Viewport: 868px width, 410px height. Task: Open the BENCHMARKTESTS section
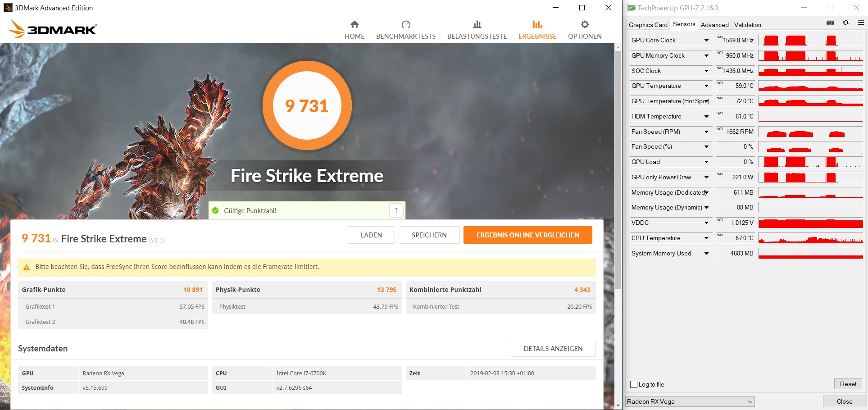[406, 30]
